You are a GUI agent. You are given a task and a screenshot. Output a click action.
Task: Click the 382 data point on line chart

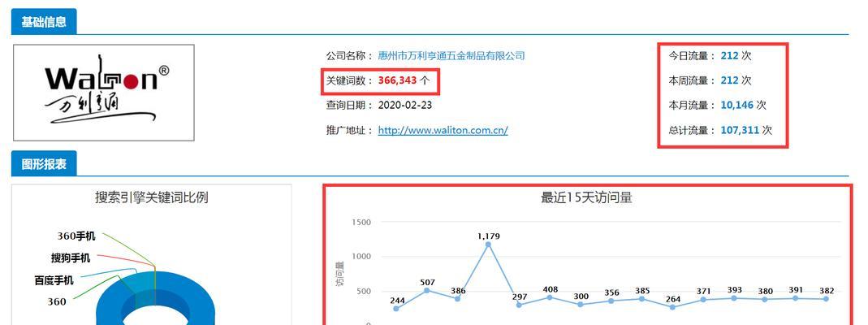point(826,298)
